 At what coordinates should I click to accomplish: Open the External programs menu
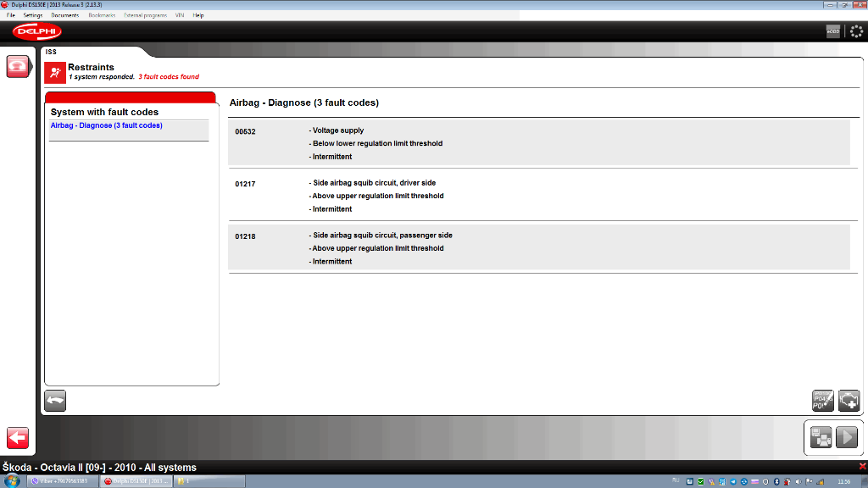click(145, 15)
